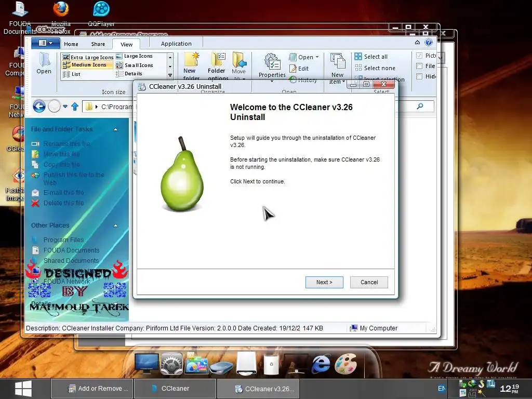Screen dimensions: 532x399
Task: Open the gears settings dock icon
Action: pos(171,364)
